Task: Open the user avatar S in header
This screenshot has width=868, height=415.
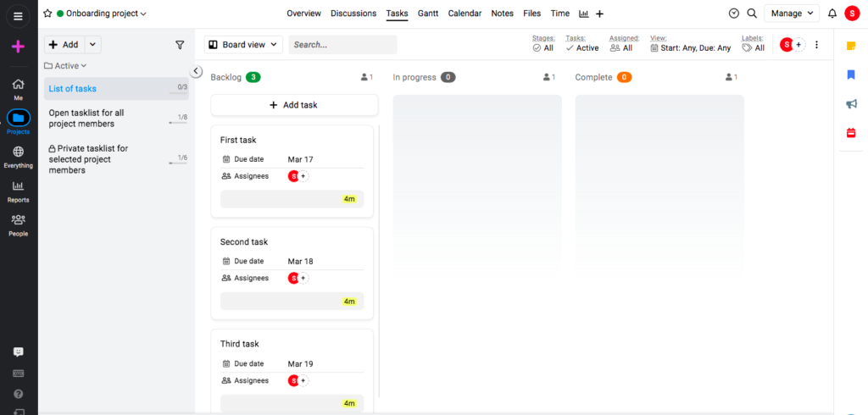Action: 852,14
